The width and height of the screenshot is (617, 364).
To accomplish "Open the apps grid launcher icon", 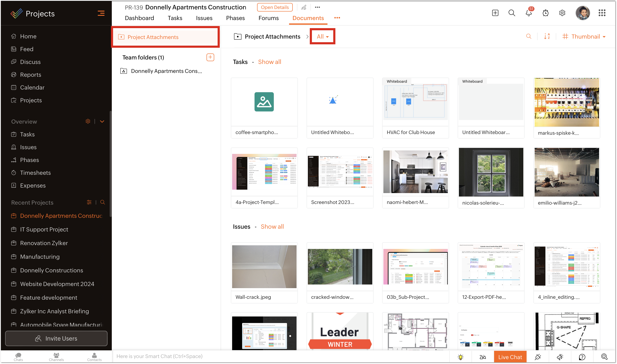I will click(x=602, y=13).
